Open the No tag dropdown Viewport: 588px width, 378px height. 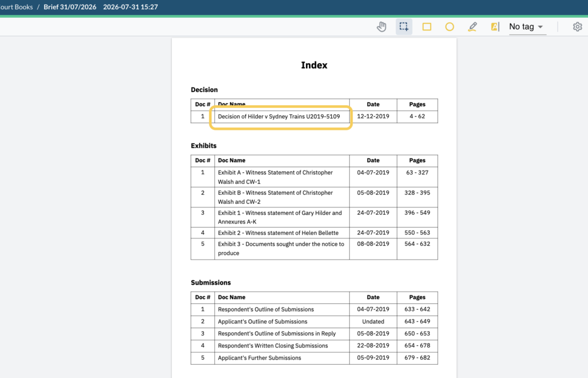[527, 26]
